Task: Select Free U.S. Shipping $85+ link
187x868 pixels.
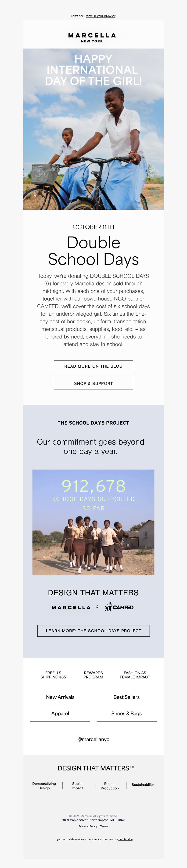Action: (x=54, y=675)
